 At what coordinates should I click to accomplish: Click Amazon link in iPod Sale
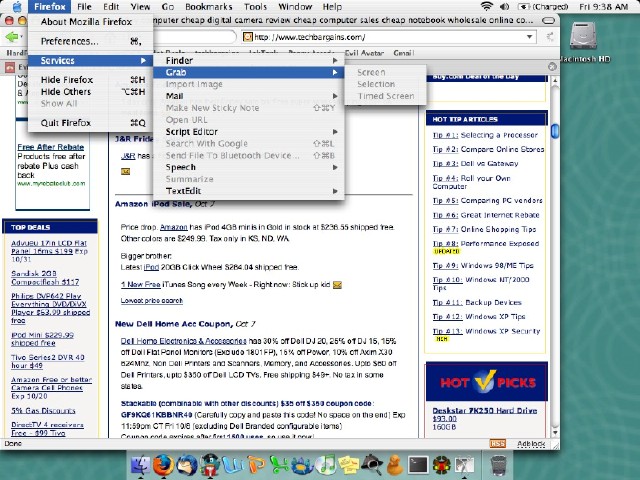coord(173,227)
